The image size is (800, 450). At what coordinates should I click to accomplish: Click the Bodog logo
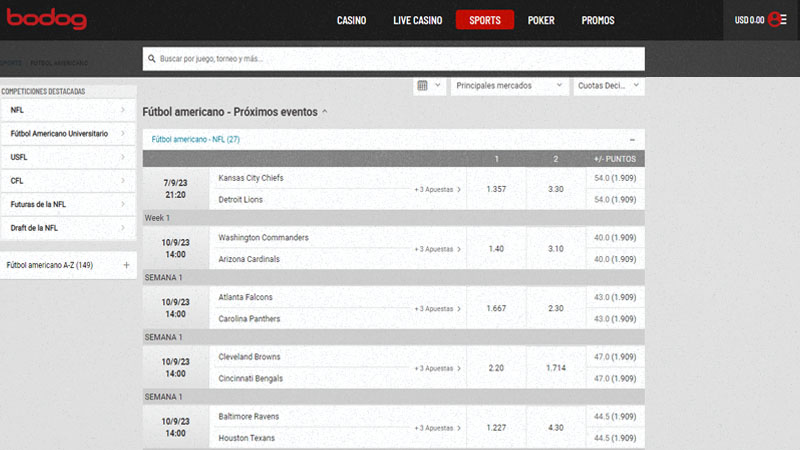tap(47, 20)
